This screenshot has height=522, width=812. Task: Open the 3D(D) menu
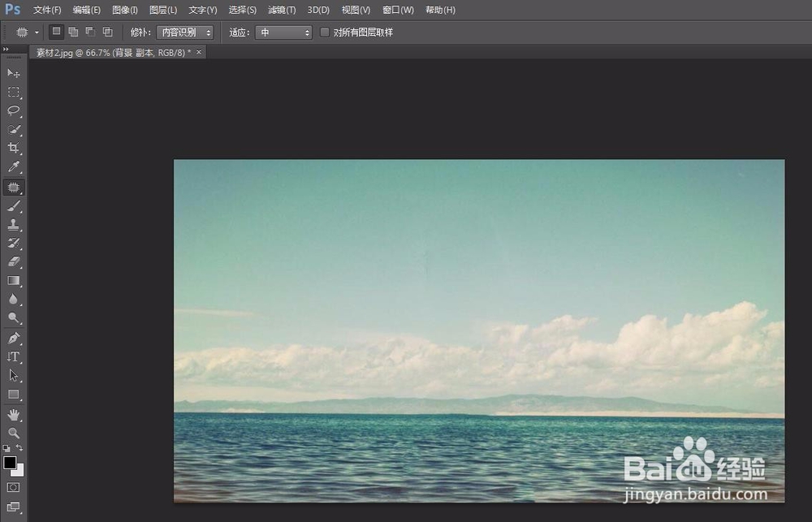[x=318, y=10]
